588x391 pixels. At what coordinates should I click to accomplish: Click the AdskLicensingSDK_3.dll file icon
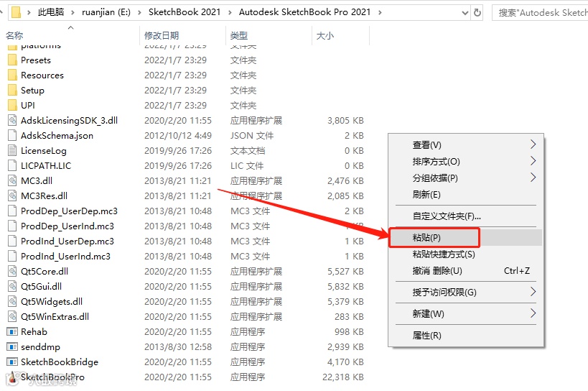click(x=12, y=121)
